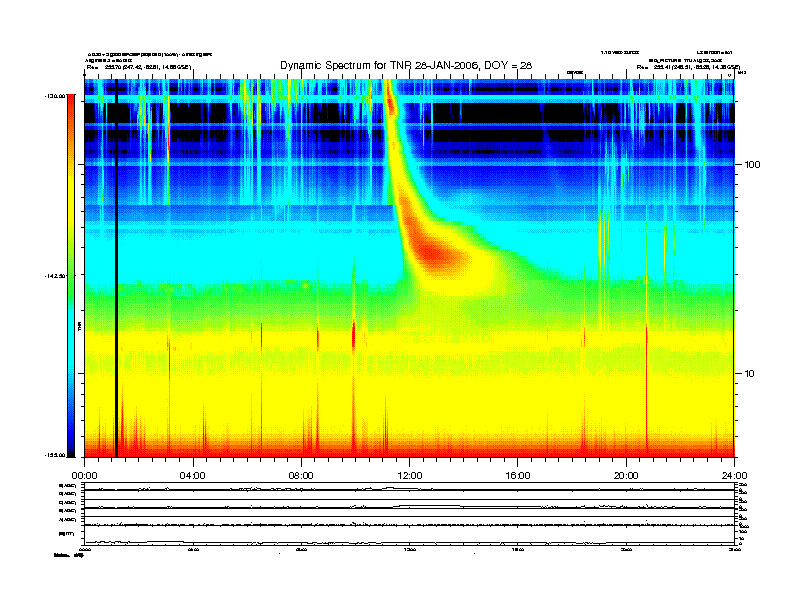
Task: Click the bottom line-plot trace panel
Action: pos(409,513)
